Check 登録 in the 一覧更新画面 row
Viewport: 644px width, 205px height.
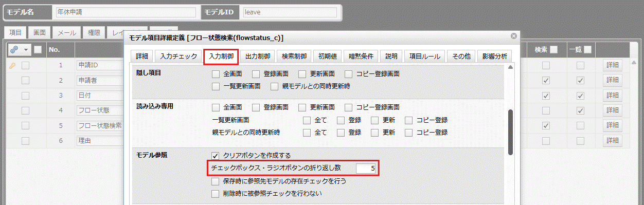(341, 120)
